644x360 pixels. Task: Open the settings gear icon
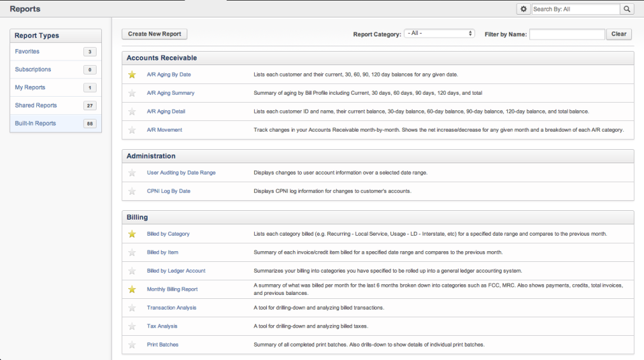(x=523, y=9)
